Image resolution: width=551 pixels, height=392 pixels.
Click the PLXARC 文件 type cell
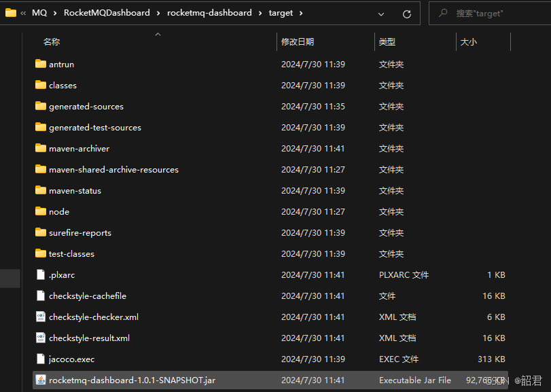(x=404, y=274)
